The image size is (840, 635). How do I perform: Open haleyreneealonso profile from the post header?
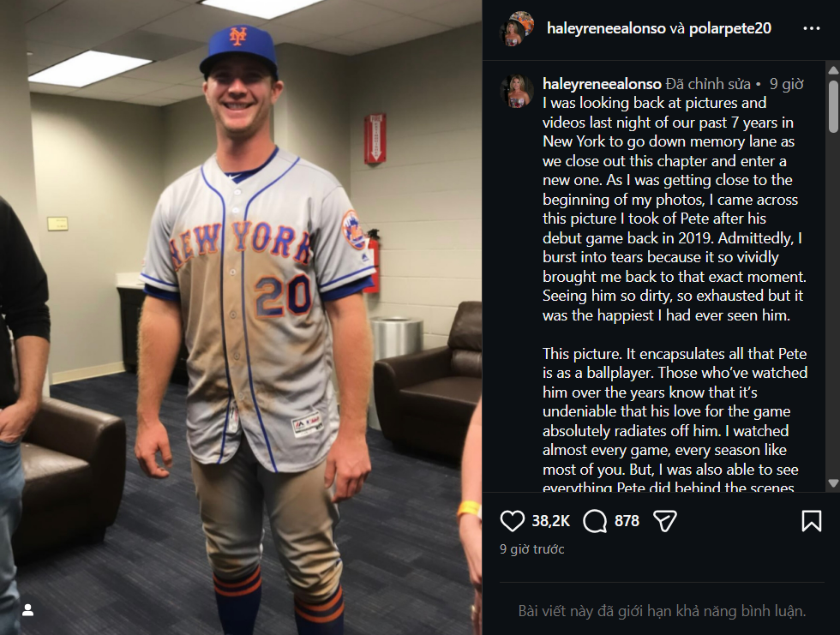[x=604, y=28]
